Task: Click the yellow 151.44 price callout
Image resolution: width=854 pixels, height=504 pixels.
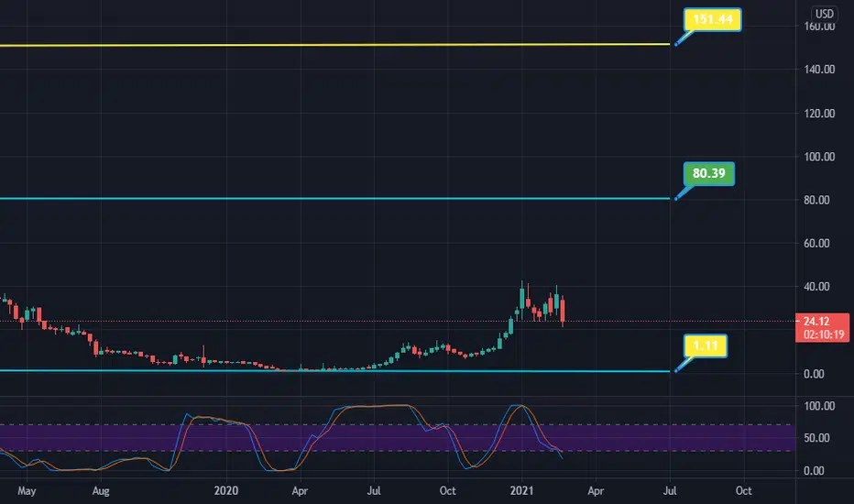Action: 712,19
